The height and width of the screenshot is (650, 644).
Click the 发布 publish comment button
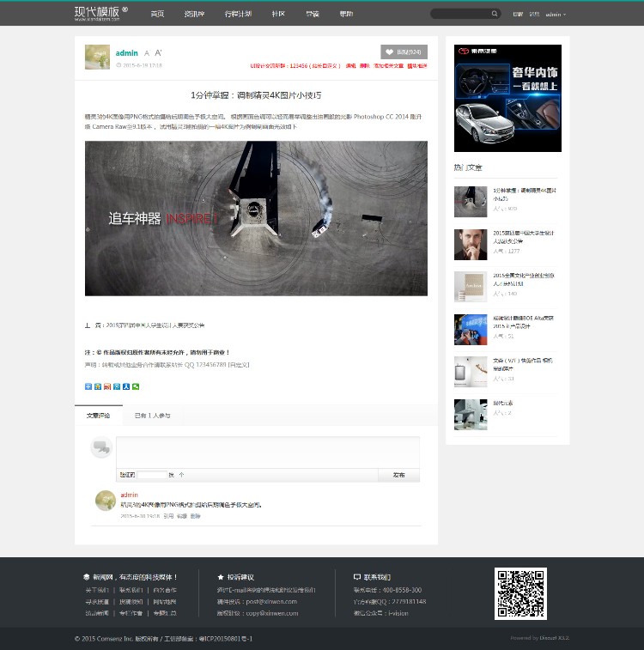[398, 475]
